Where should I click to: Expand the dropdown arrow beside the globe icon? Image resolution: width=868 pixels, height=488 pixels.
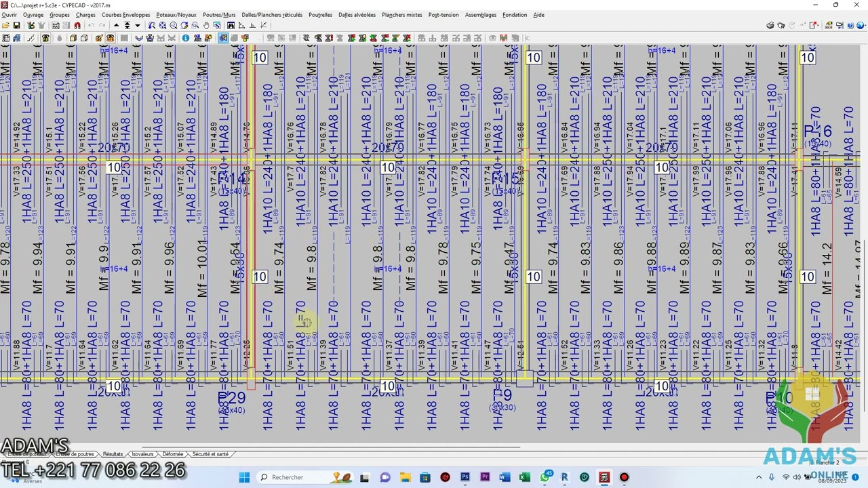click(x=865, y=26)
